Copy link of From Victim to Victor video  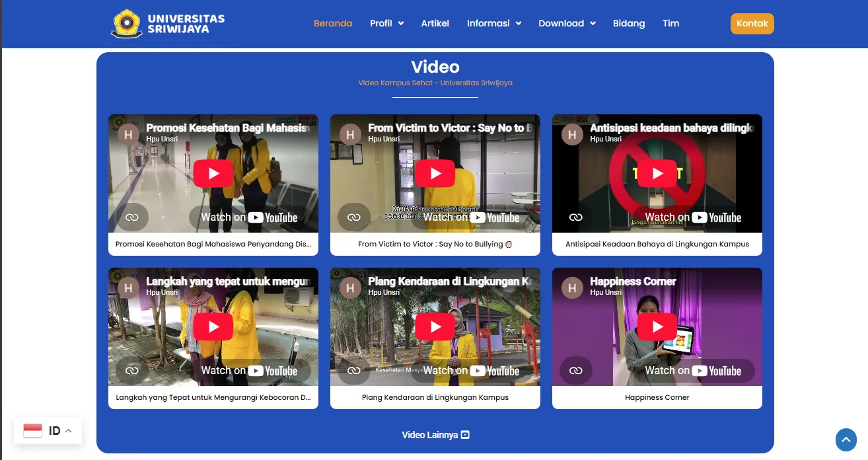[x=354, y=217]
